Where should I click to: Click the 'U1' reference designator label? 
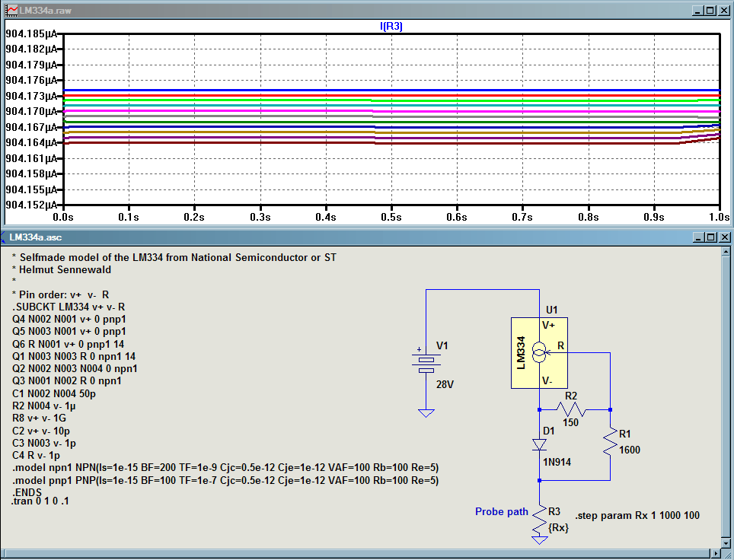(552, 310)
